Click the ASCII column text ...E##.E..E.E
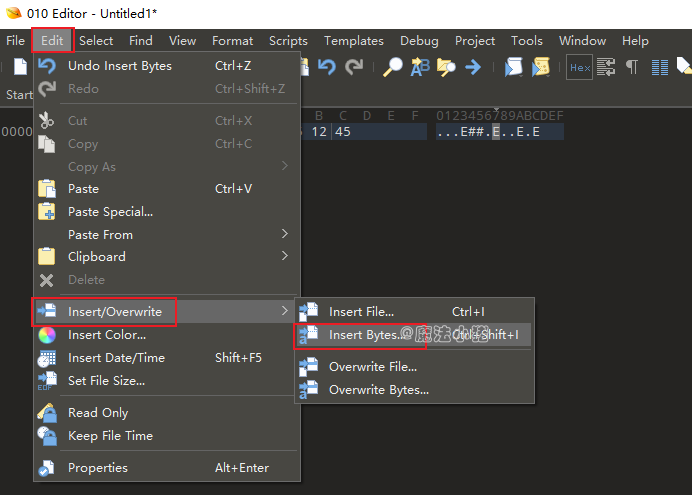The width and height of the screenshot is (692, 495). (489, 131)
